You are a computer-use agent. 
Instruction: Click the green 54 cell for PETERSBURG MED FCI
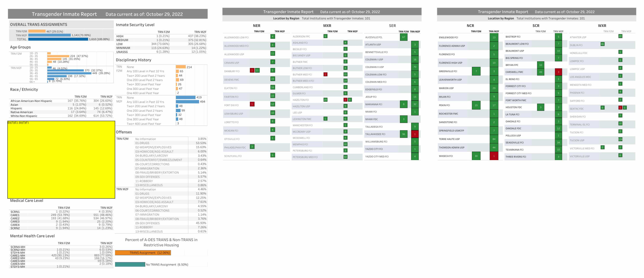[345, 157]
